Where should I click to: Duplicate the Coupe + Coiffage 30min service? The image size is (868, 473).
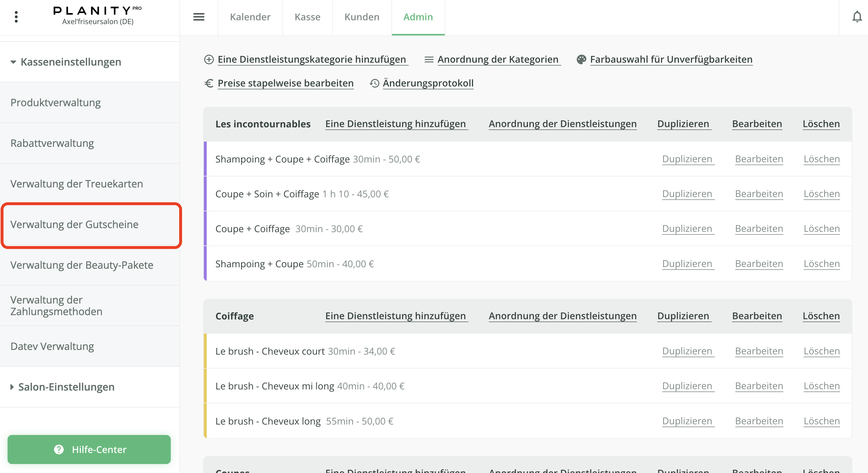coord(688,228)
